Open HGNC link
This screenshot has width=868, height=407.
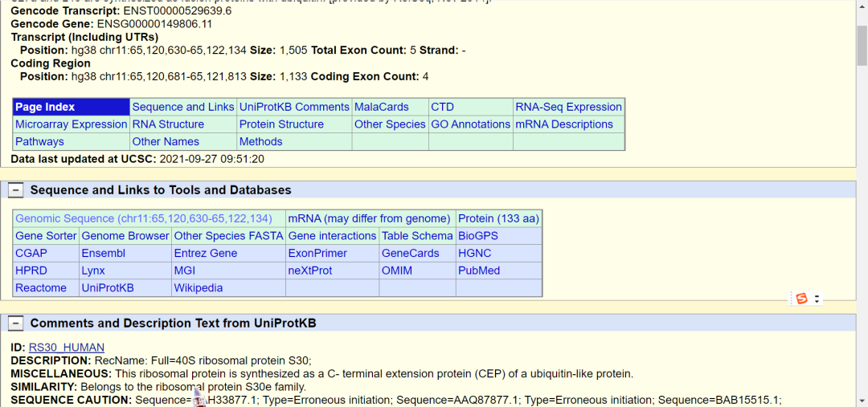(474, 253)
